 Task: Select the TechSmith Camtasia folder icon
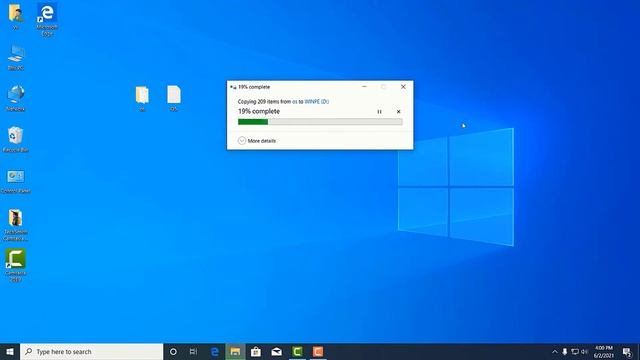pos(16,224)
